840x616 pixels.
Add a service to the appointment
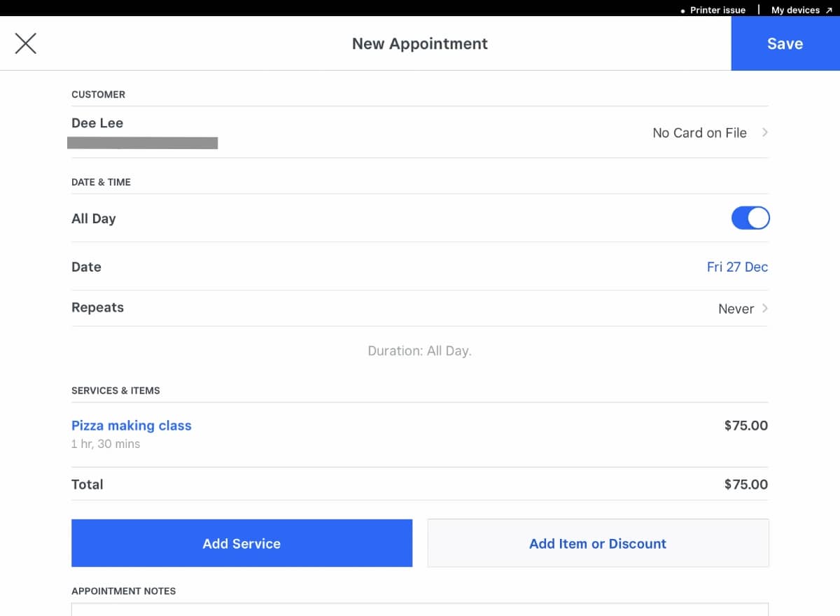[241, 543]
